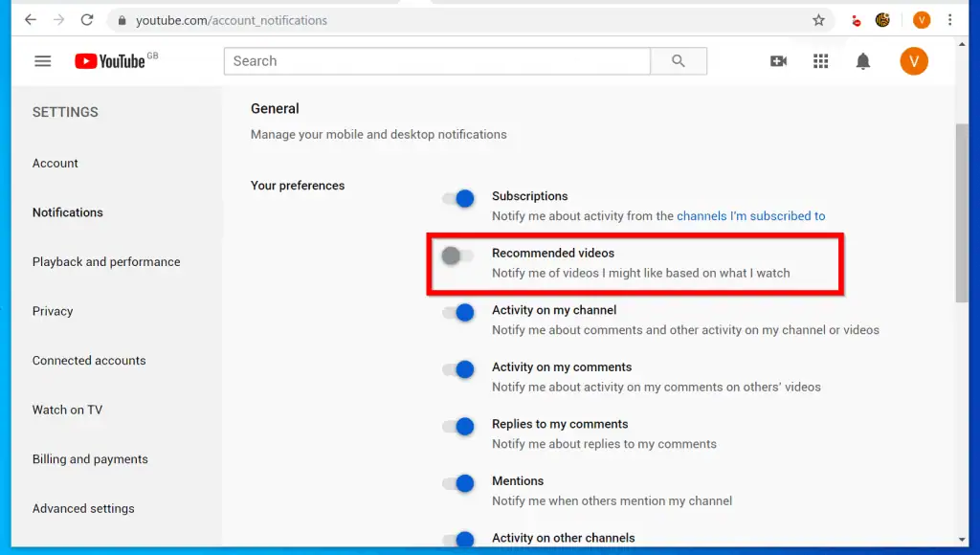Open the Create video camera icon

point(778,60)
